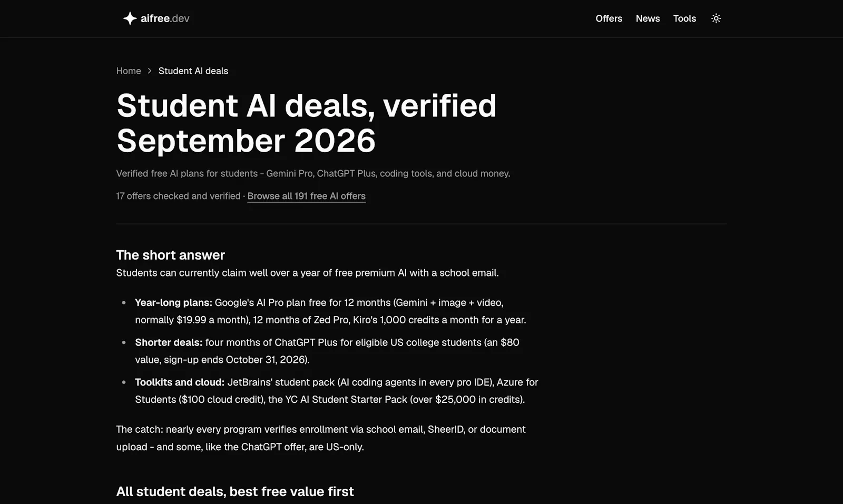843x504 pixels.
Task: Toggle the light/dark theme sun icon
Action: [716, 18]
